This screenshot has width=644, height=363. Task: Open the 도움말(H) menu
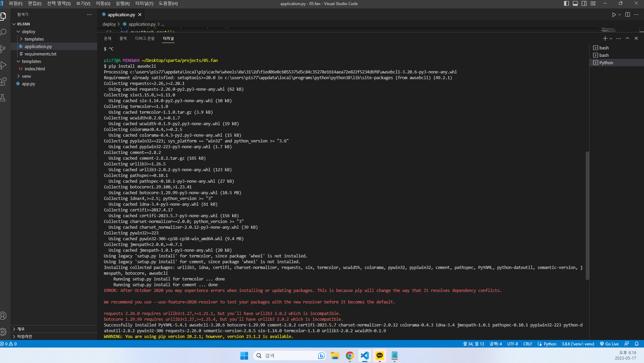pos(168,3)
